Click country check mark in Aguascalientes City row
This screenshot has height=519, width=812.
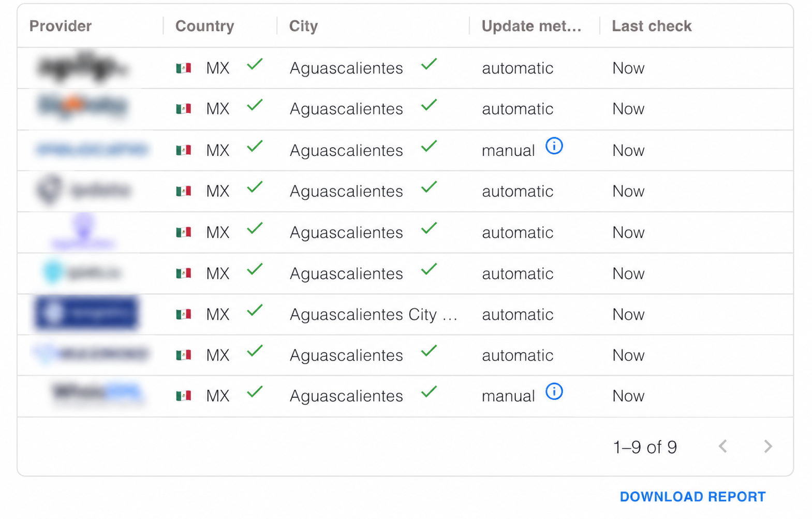(x=255, y=311)
